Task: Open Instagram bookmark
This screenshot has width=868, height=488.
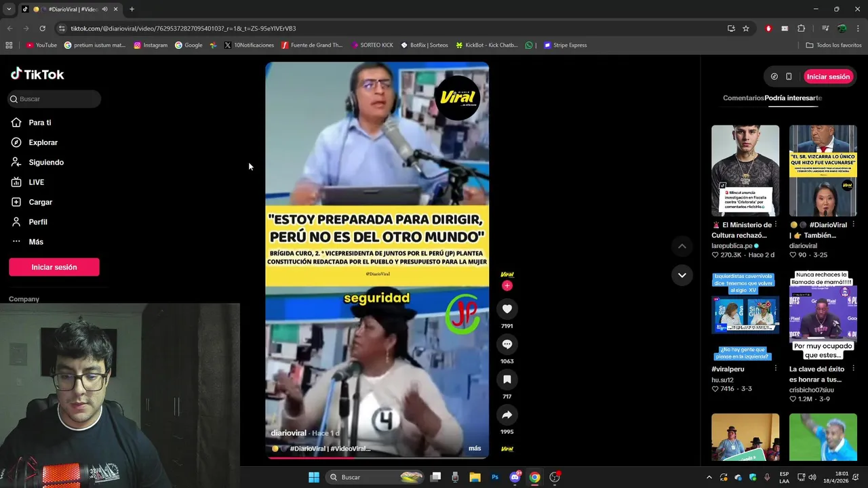Action: tap(151, 45)
